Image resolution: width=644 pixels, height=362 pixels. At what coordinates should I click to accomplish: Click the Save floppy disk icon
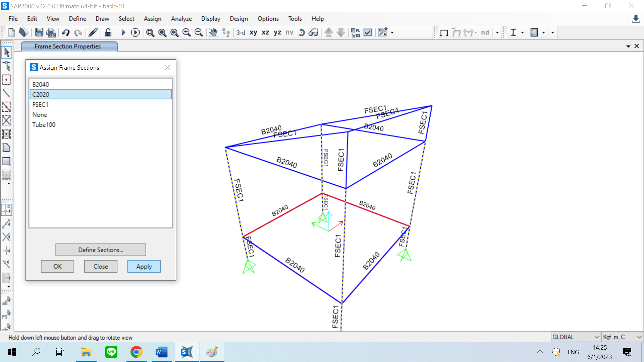click(39, 33)
